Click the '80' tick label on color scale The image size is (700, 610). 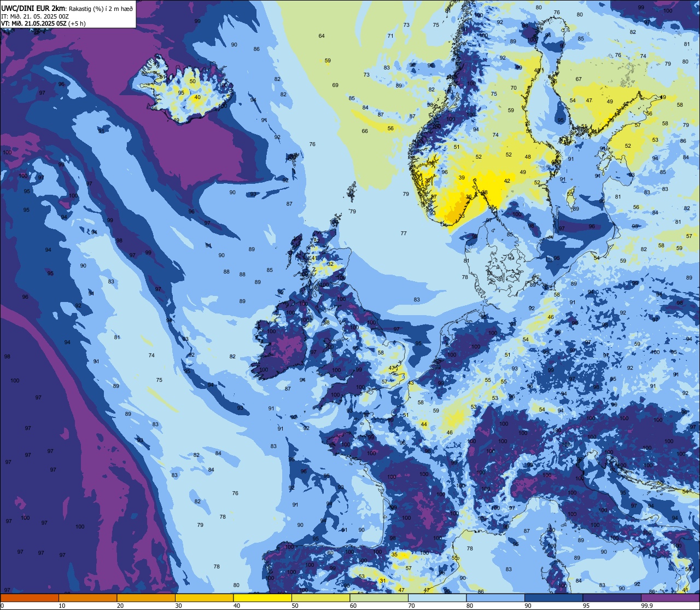click(x=470, y=606)
